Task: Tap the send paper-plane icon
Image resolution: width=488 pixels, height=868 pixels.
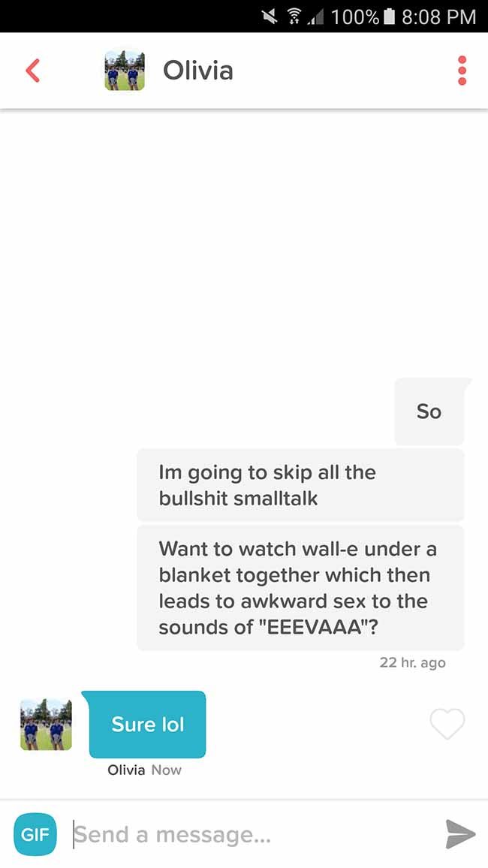Action: [460, 834]
